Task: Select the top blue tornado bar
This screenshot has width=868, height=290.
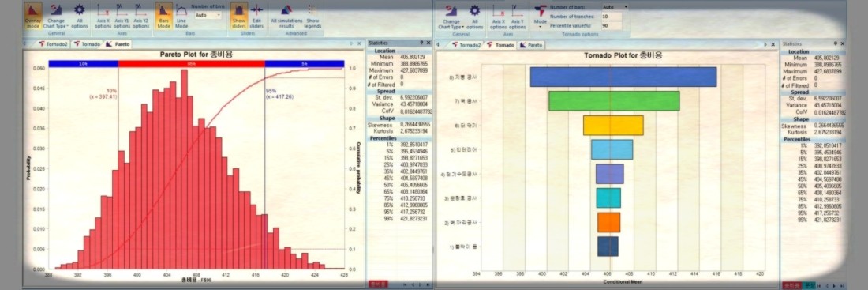Action: [623, 77]
